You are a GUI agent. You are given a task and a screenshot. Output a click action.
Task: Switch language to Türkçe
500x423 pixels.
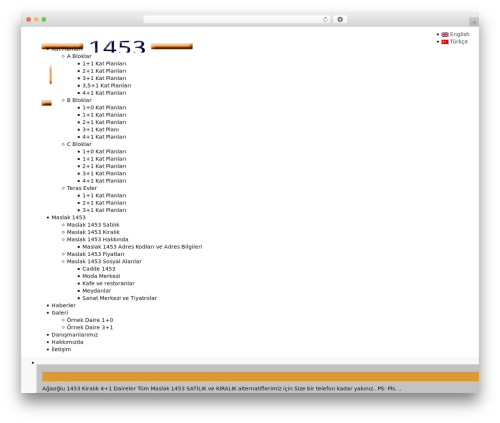tap(459, 42)
